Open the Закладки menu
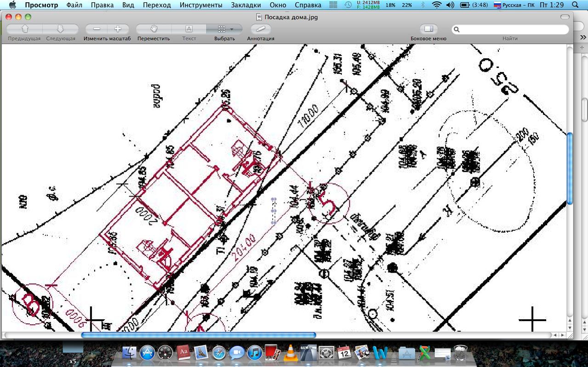This screenshot has height=367, width=588. coord(248,5)
